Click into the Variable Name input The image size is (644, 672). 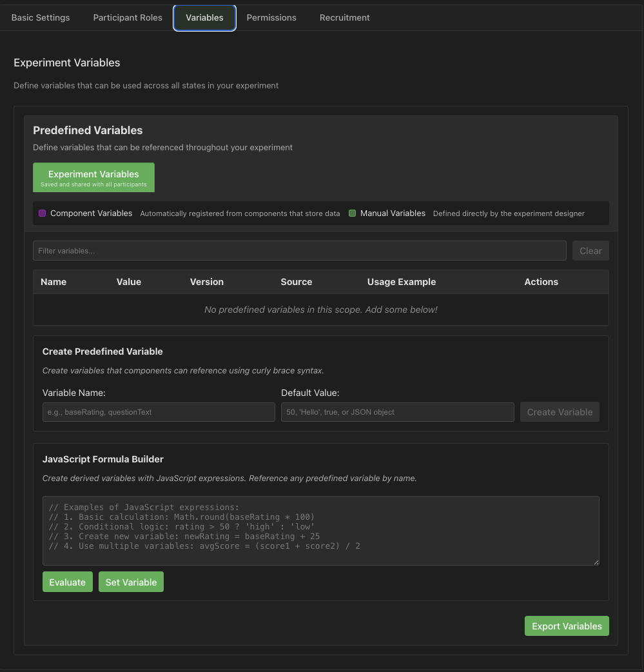pos(159,412)
